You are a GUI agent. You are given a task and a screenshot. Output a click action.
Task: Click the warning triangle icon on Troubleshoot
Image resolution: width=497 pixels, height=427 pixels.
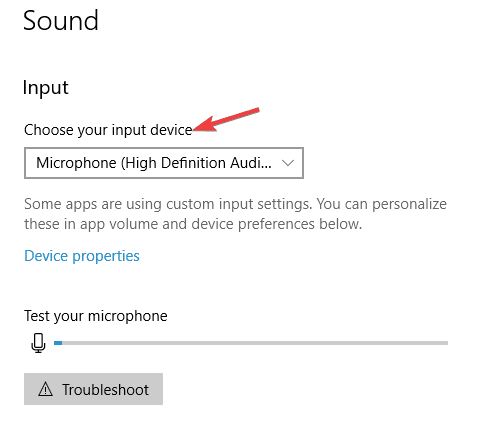coord(45,389)
